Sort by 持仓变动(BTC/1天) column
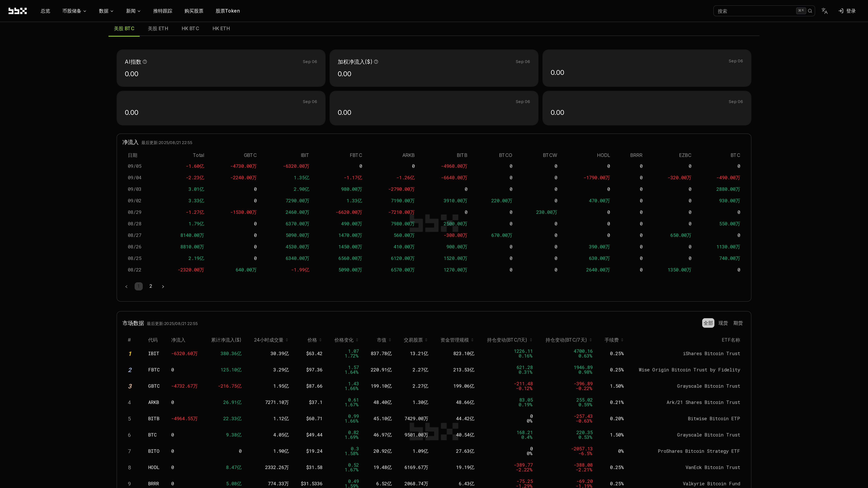The width and height of the screenshot is (868, 488). tap(531, 340)
